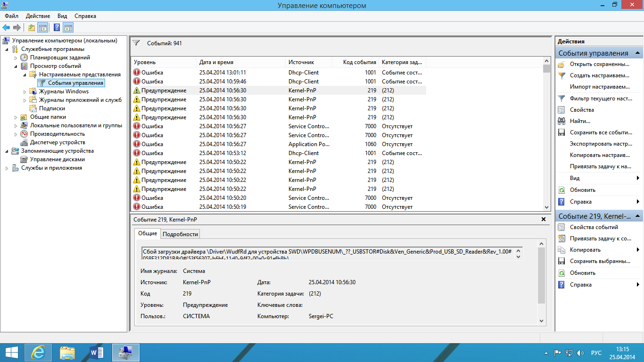Sort by the Уровень column header

point(164,62)
